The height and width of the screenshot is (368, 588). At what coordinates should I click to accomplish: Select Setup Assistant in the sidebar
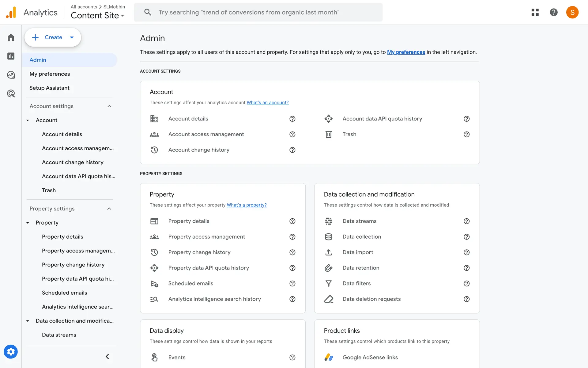coord(49,88)
